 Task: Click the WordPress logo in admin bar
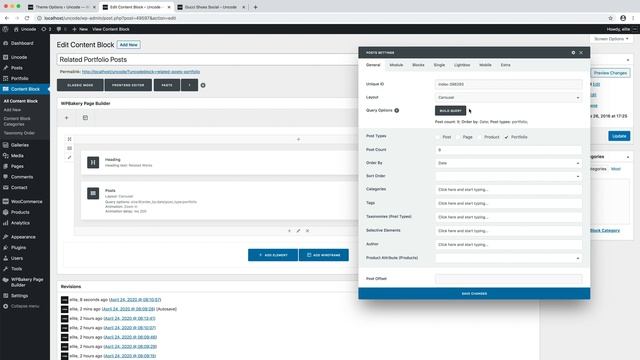(5, 29)
